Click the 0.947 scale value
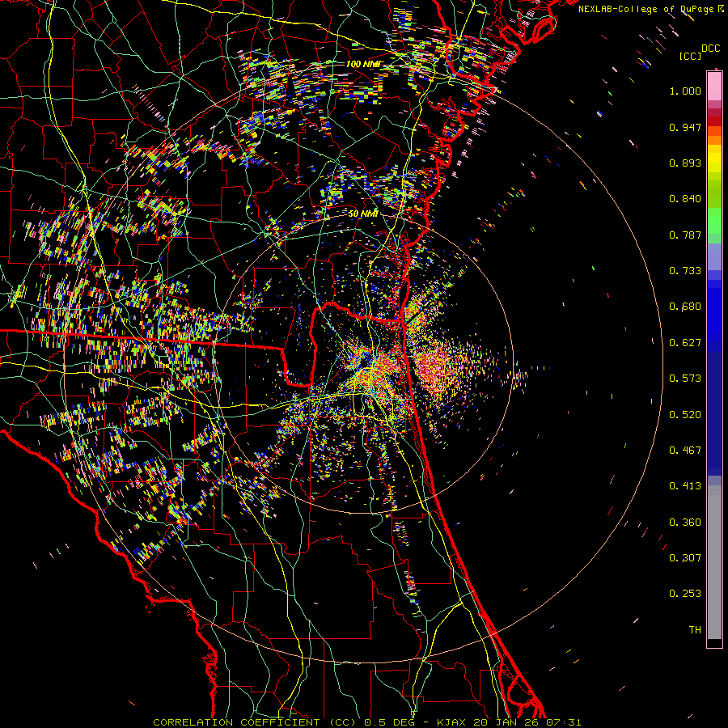 coord(685,127)
